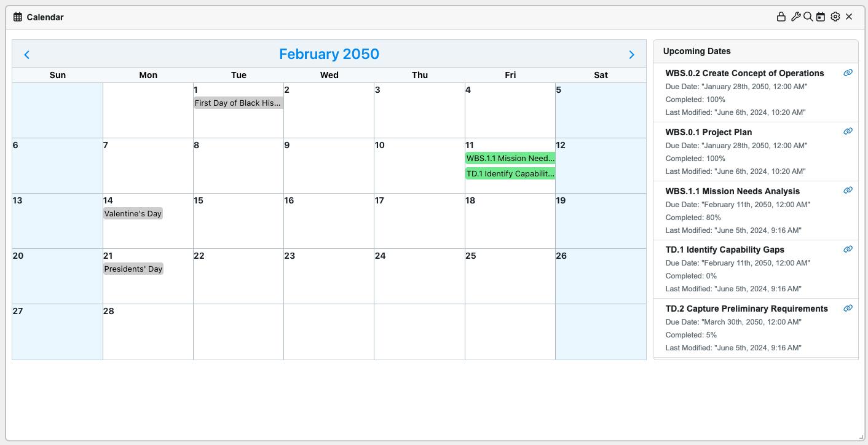Screen dimensions: 868x445
Task: Open link icon for TD.1 Identify Capability Gaps
Action: click(848, 249)
